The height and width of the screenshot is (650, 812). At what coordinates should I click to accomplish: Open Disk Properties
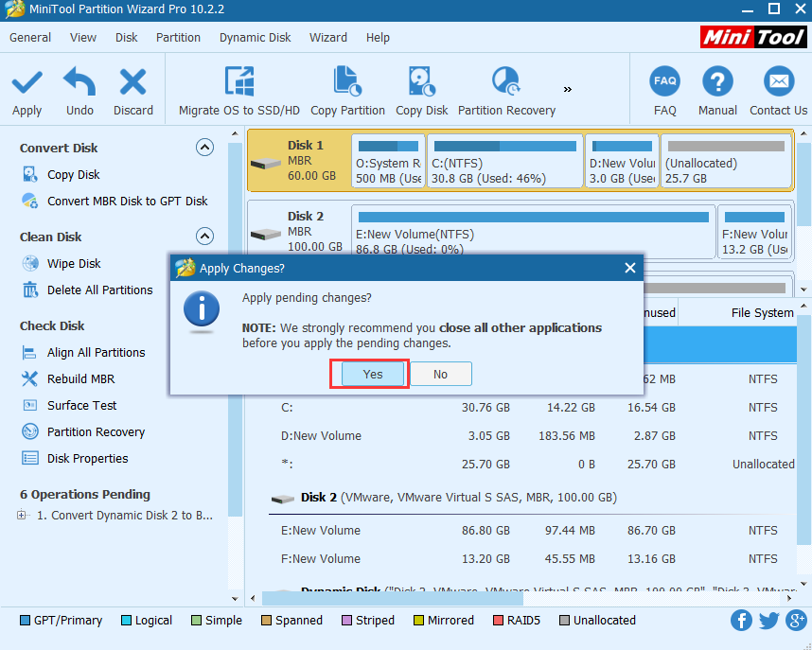87,458
